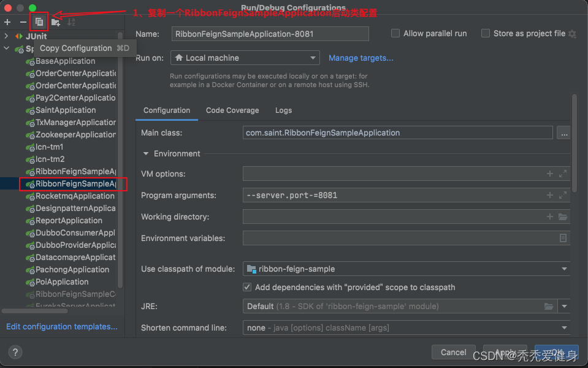Screen dimensions: 588x368
Task: Select lcn-tm1 configuration
Action: pyautogui.click(x=44, y=147)
